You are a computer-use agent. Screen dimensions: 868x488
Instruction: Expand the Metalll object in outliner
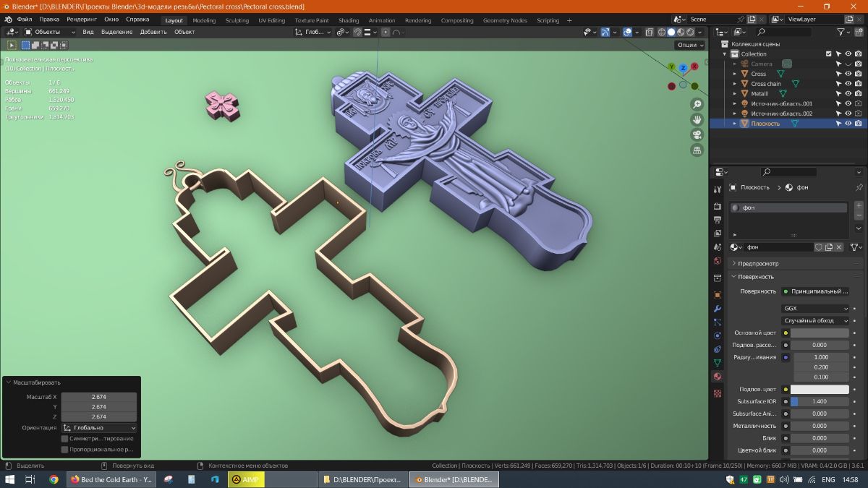735,94
